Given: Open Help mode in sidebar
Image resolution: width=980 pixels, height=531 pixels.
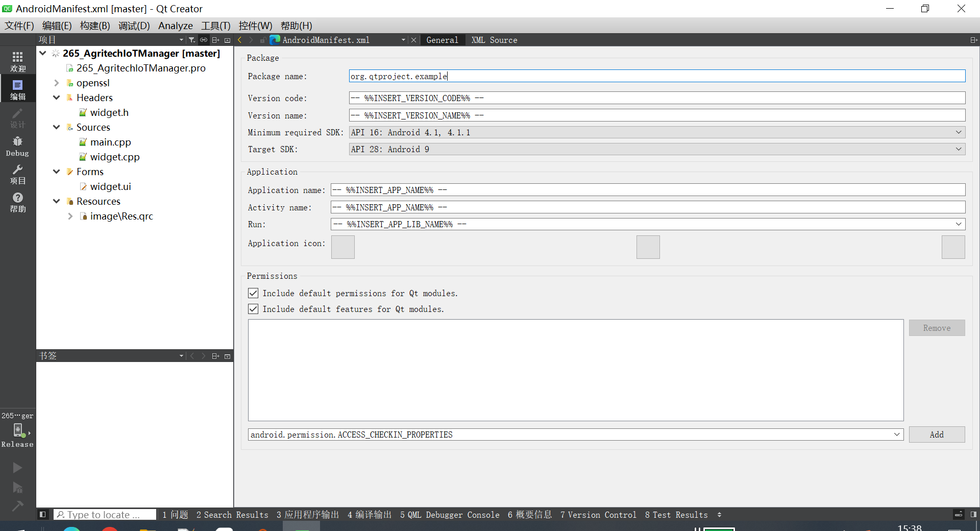Looking at the screenshot, I should (x=18, y=202).
